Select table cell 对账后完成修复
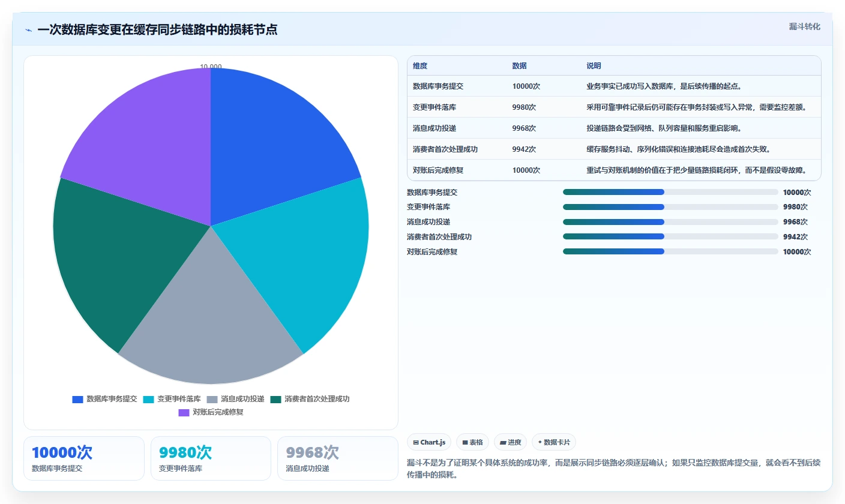Viewport: 845px width, 504px height. (x=438, y=170)
